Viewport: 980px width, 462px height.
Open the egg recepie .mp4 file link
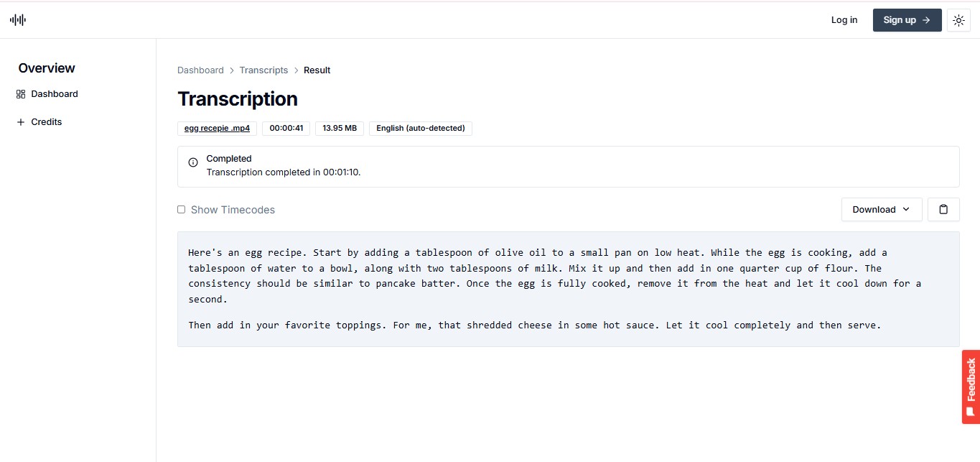point(217,129)
